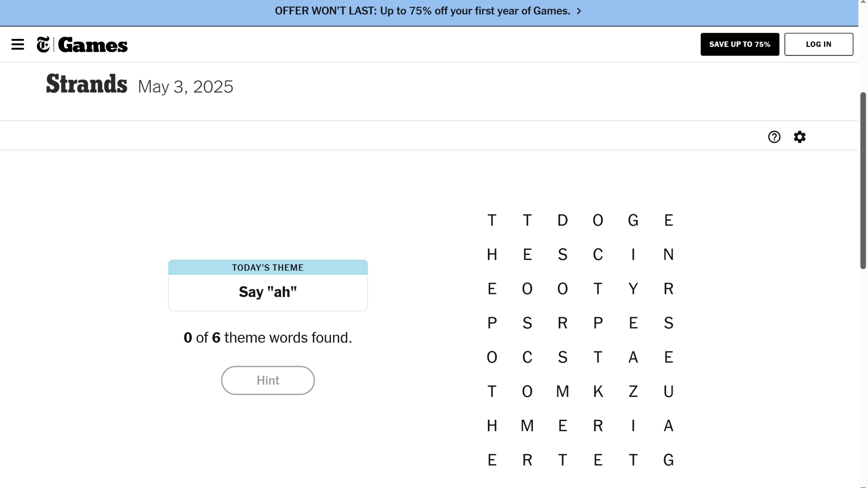Select letter K in the grid
This screenshot has height=488, width=868.
598,391
